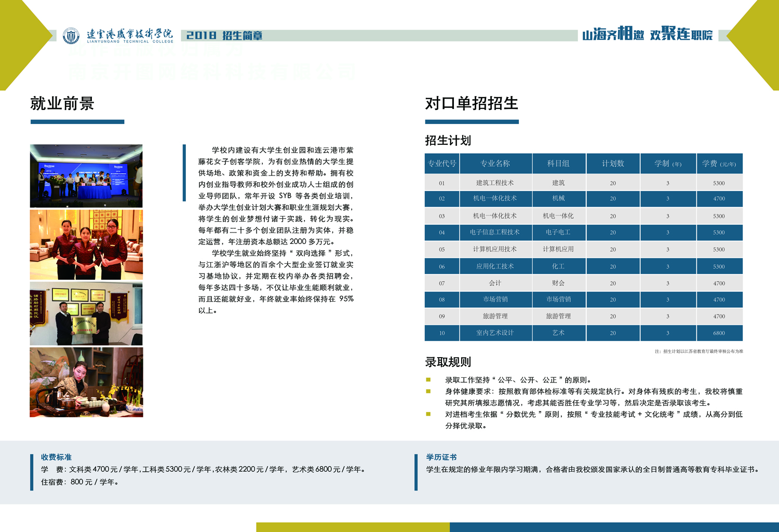Screen dimensions: 779x532
Task: Click the 连云港职业技术学院 calligraphy name
Action: [130, 34]
